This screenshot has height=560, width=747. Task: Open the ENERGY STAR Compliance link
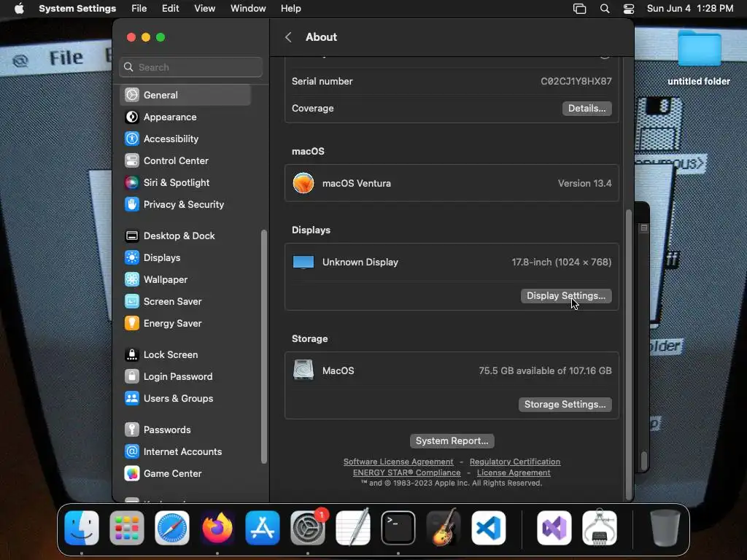click(407, 472)
